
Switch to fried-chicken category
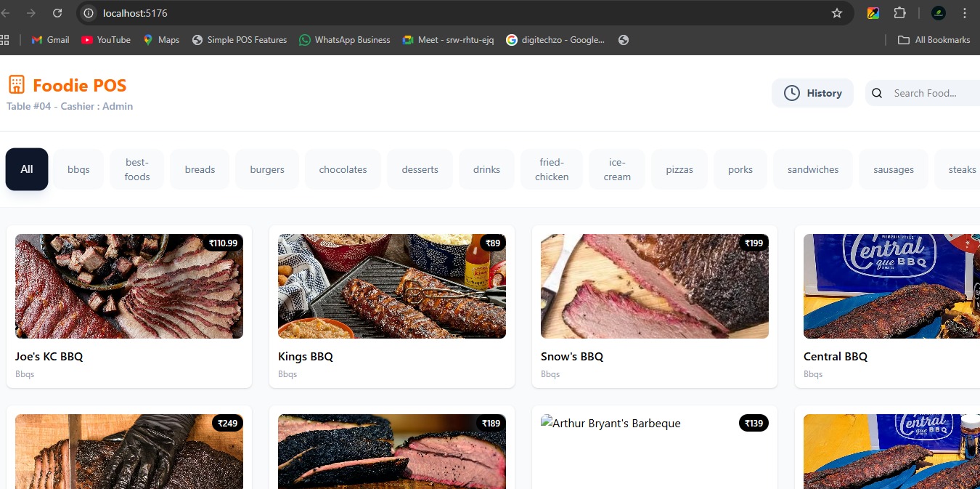tap(552, 169)
